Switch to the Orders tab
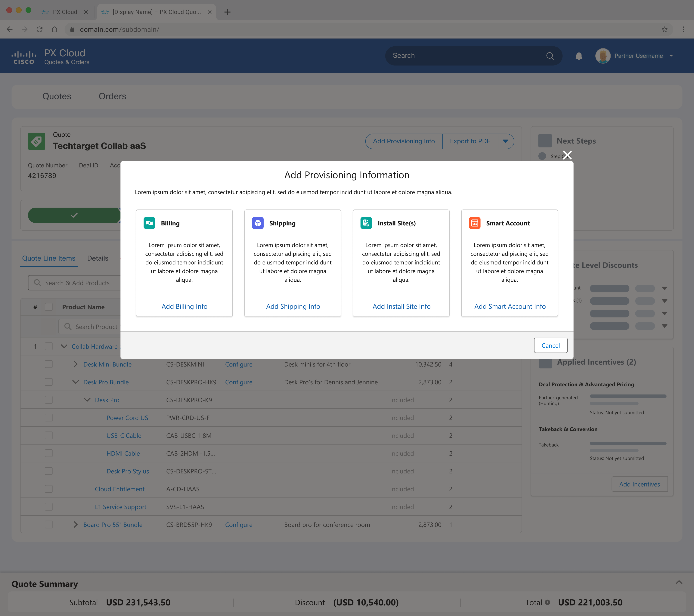Viewport: 694px width, 616px height. pos(112,96)
